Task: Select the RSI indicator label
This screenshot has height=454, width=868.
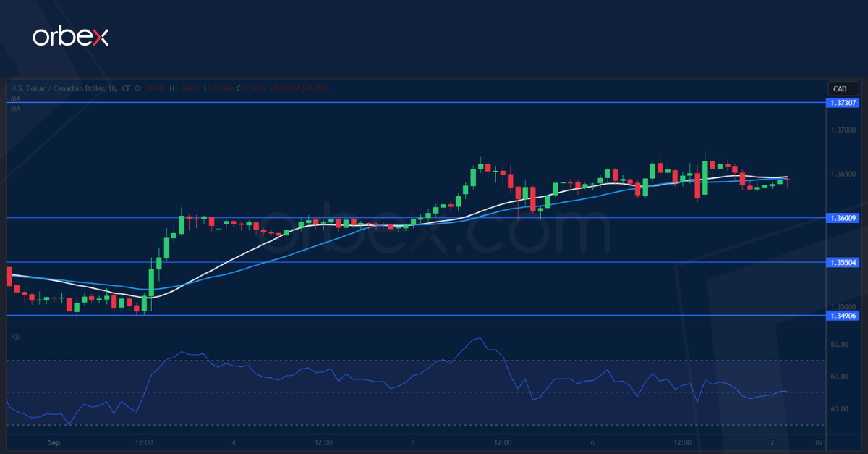Action: pos(15,337)
